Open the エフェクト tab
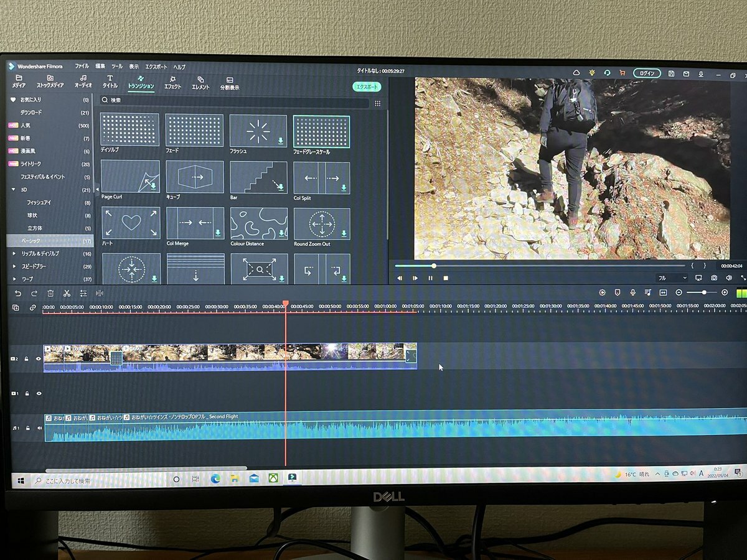This screenshot has width=747, height=560. coord(172,83)
